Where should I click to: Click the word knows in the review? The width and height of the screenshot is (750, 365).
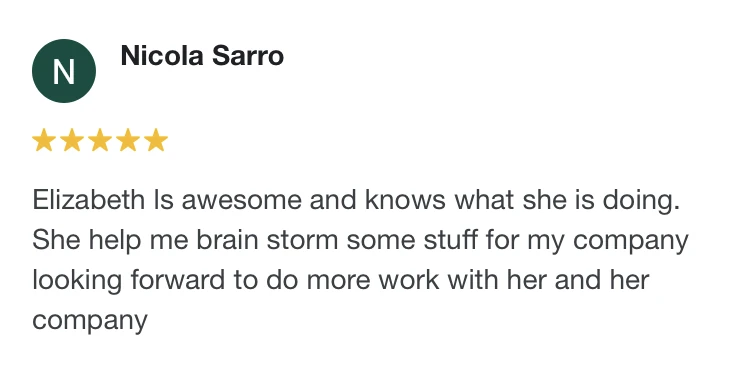405,199
